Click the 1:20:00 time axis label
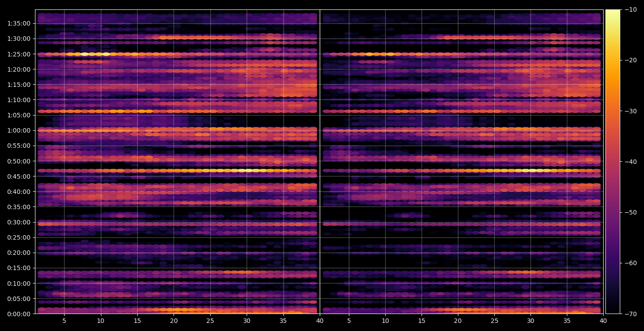The height and width of the screenshot is (331, 644). 19,69
